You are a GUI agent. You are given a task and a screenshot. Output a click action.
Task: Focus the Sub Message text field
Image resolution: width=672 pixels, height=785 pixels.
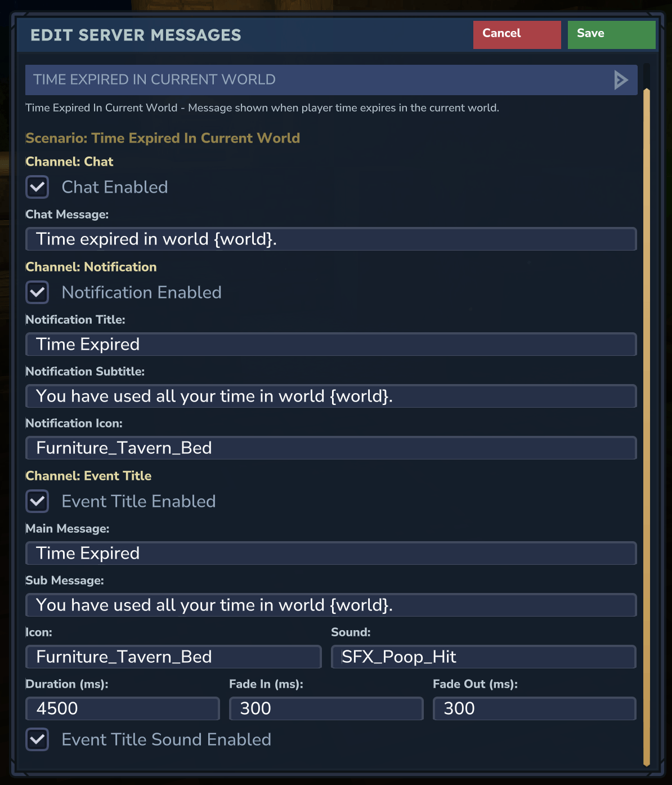331,605
